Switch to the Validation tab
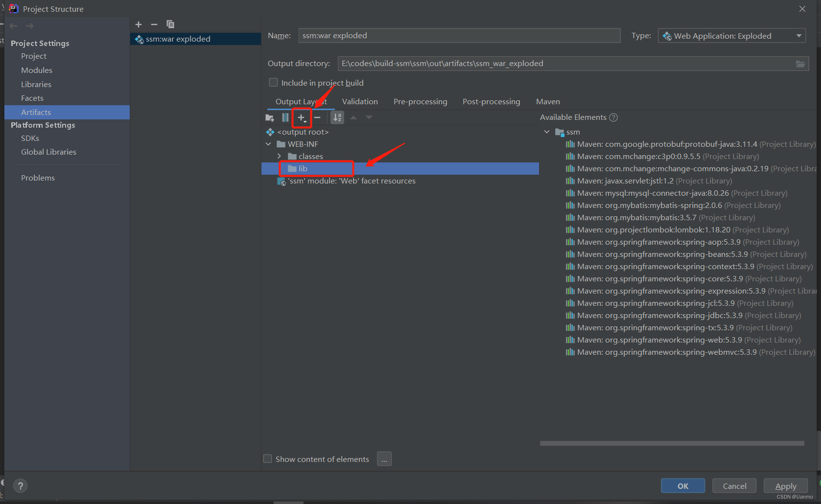 tap(360, 102)
